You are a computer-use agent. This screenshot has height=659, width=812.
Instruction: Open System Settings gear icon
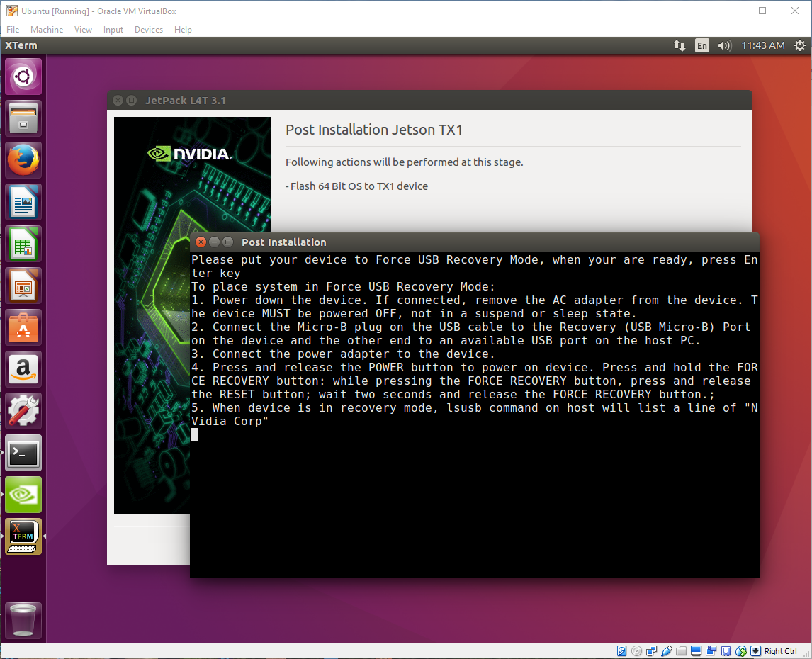coord(23,411)
